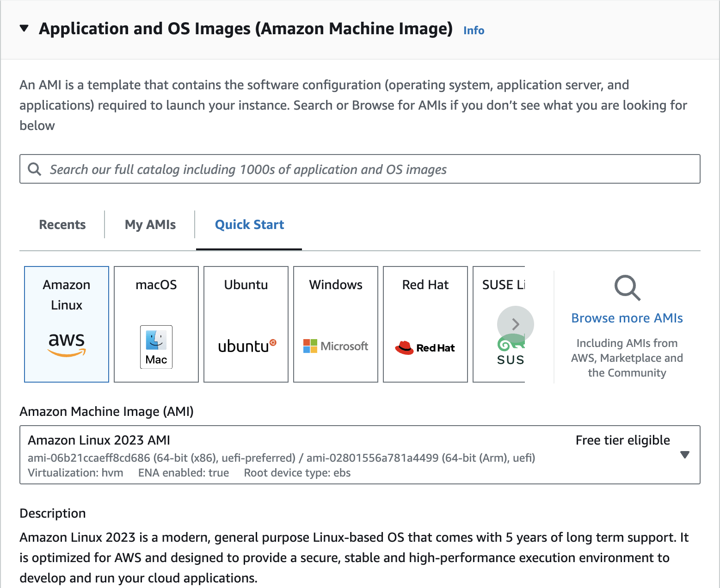
Task: Click the ami-06b21ccaeff8cd686 identifier line
Action: point(282,458)
